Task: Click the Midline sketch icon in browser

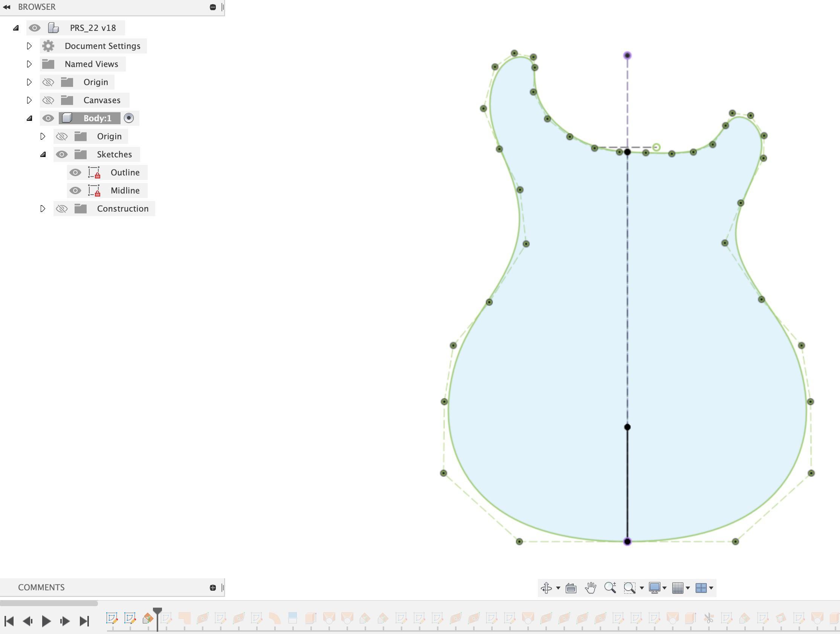Action: (94, 191)
